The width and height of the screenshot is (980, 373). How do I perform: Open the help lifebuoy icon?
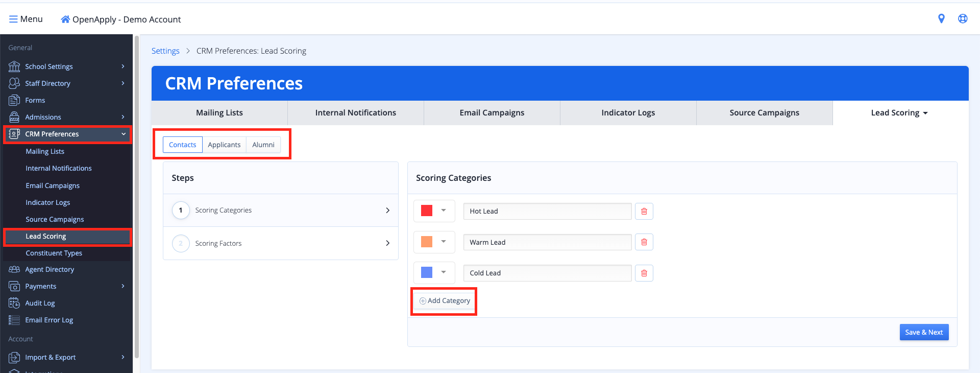(963, 19)
